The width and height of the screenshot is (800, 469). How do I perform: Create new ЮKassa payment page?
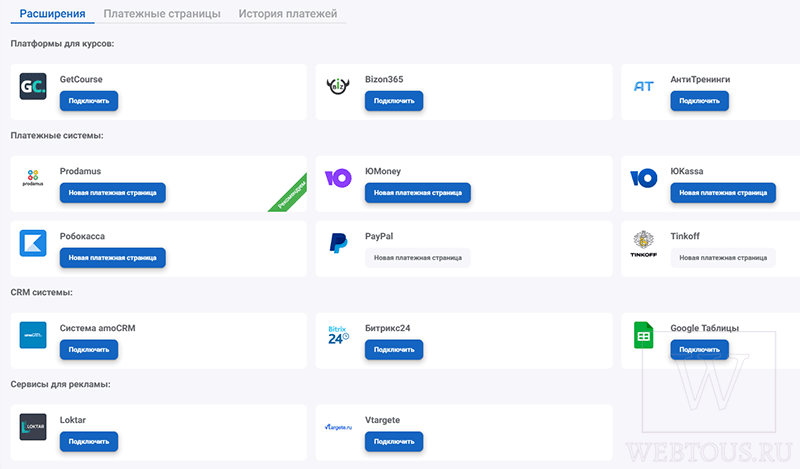click(723, 192)
